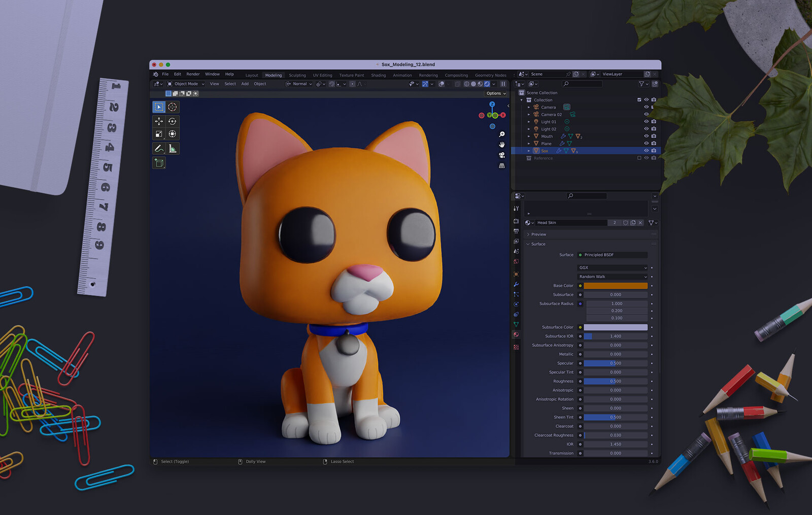This screenshot has width=812, height=515.
Task: Switch to the UV Editing workspace tab
Action: point(322,75)
